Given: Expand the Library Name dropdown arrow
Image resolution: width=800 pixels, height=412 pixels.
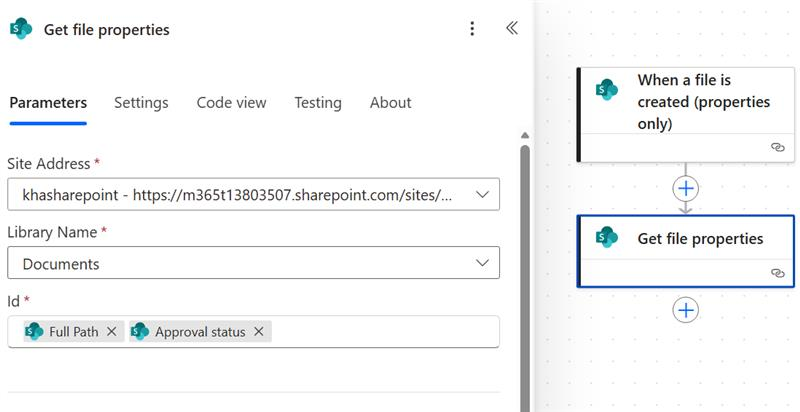Looking at the screenshot, I should click(x=482, y=263).
